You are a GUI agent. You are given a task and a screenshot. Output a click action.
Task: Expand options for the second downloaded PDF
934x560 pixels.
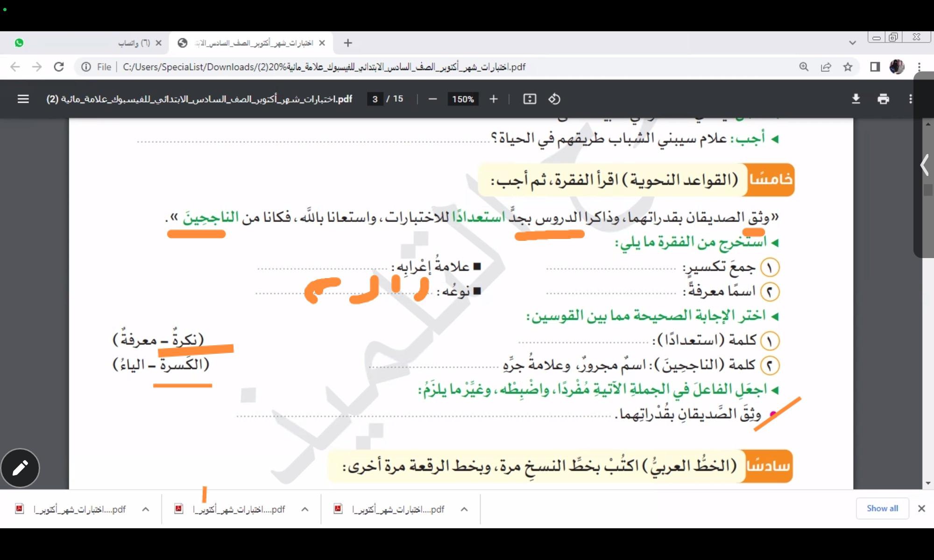[x=305, y=509]
